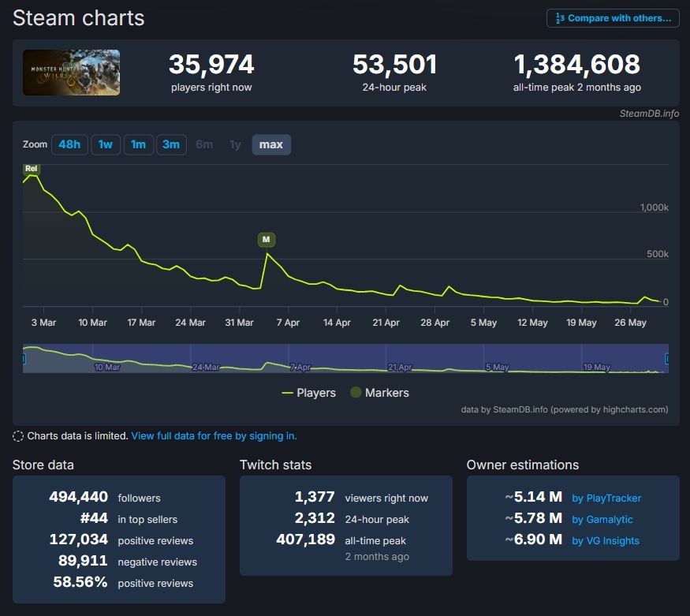Viewport: 690px width, 616px height.
Task: Switch zoom to 1m
Action: [138, 145]
